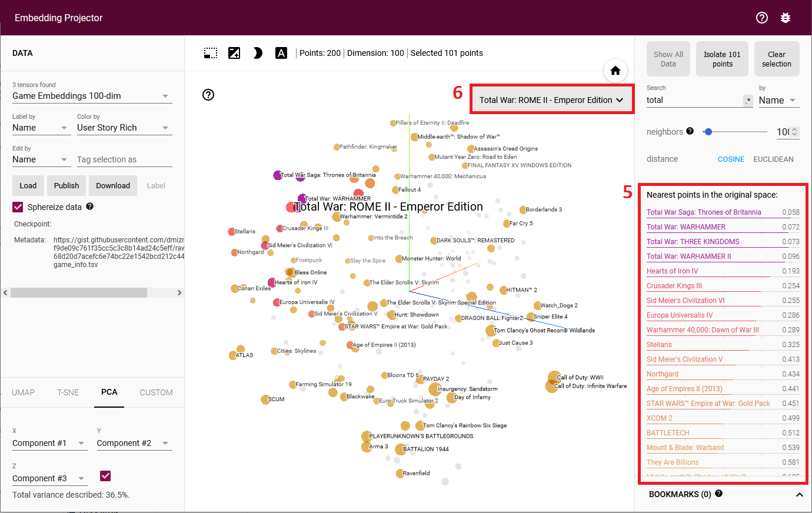This screenshot has width=812, height=513.
Task: Click the Label button
Action: [x=156, y=185]
